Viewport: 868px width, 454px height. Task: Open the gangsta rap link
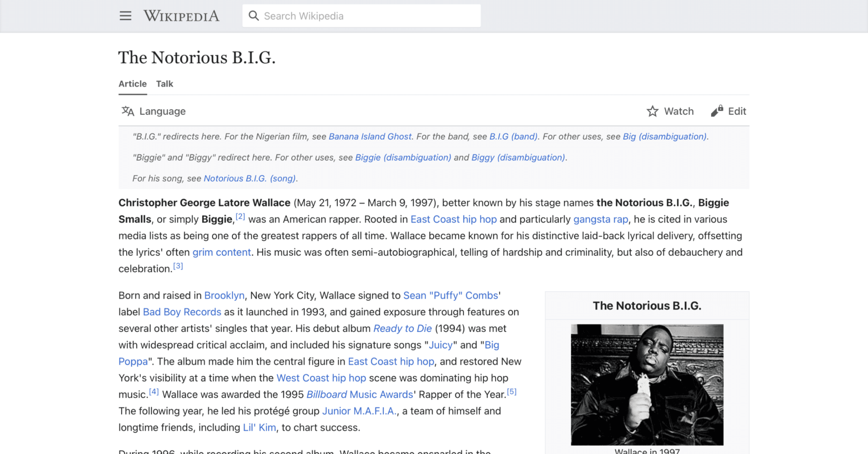[x=601, y=220]
